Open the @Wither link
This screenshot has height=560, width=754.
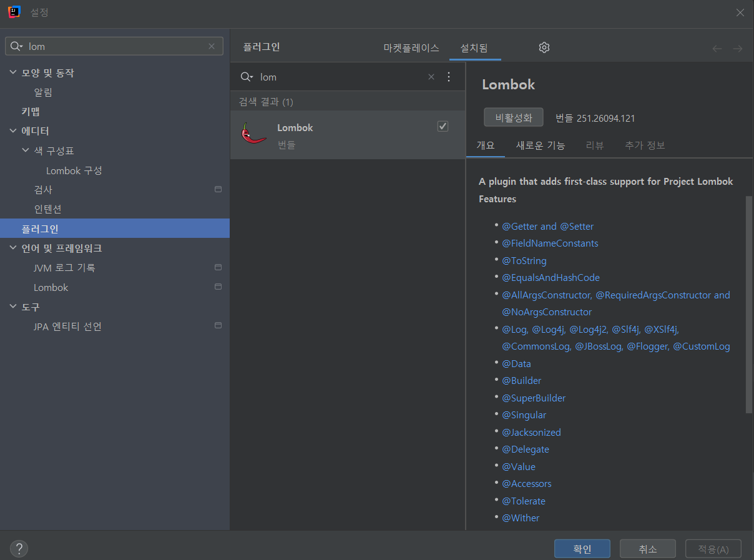[521, 518]
